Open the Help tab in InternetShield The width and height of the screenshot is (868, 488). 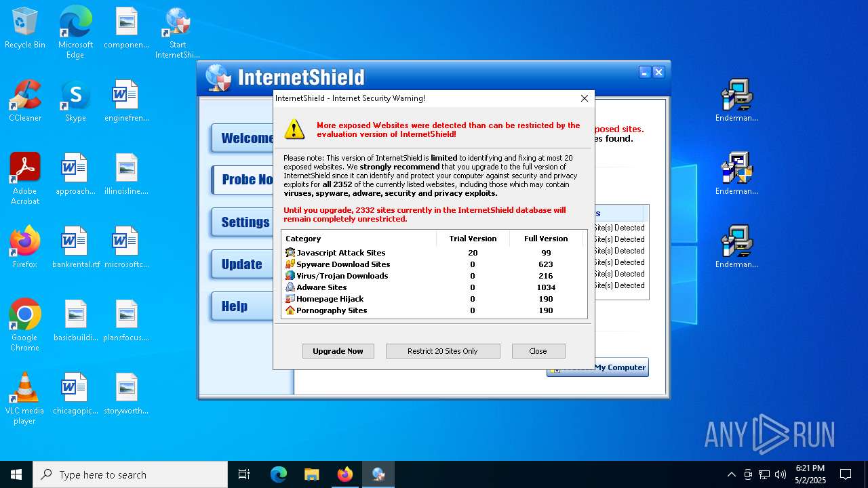243,306
